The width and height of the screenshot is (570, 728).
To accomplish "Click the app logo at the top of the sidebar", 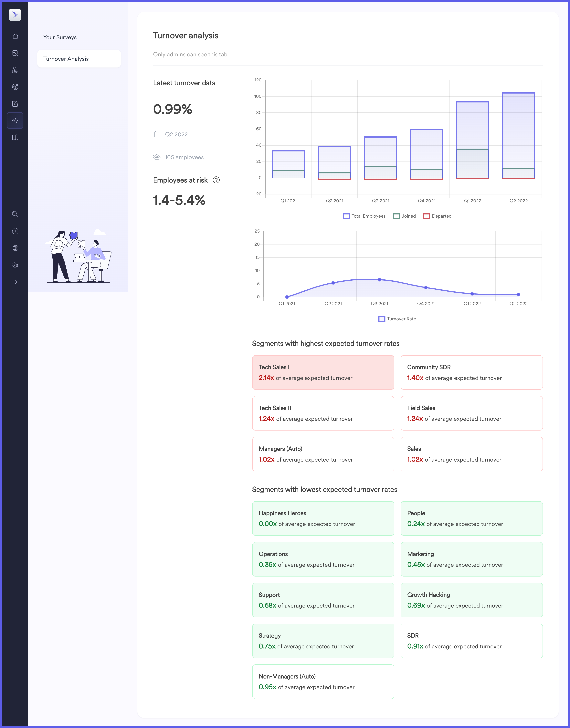I will click(15, 15).
